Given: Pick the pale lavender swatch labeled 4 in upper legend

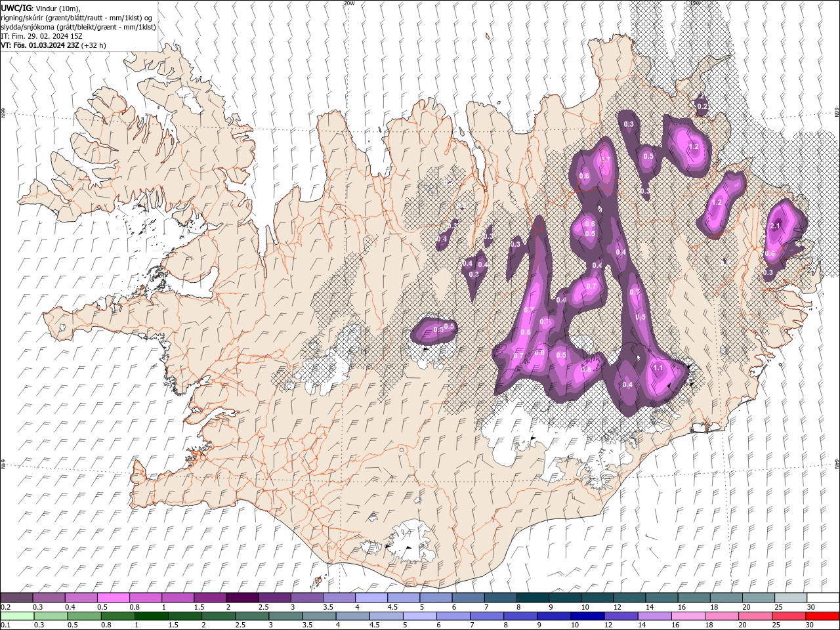Looking at the screenshot, I should (371, 598).
